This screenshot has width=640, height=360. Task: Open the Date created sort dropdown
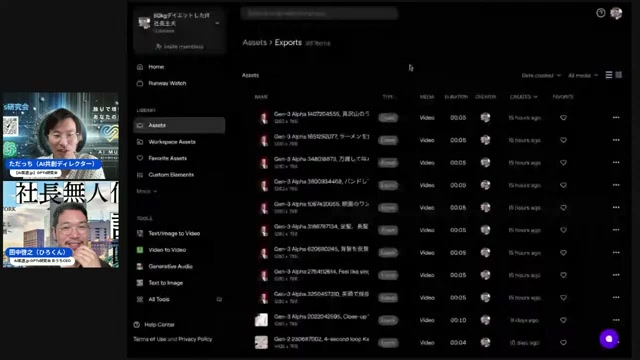[x=541, y=76]
